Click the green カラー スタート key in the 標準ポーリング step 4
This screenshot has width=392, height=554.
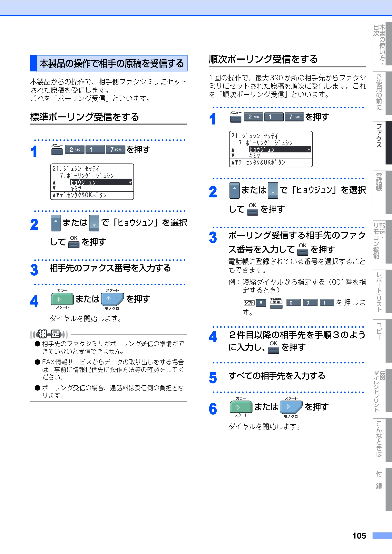(x=62, y=299)
